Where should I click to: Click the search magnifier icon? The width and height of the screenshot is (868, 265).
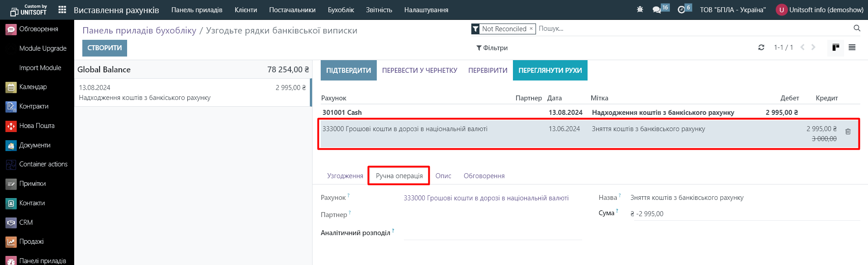point(857,28)
